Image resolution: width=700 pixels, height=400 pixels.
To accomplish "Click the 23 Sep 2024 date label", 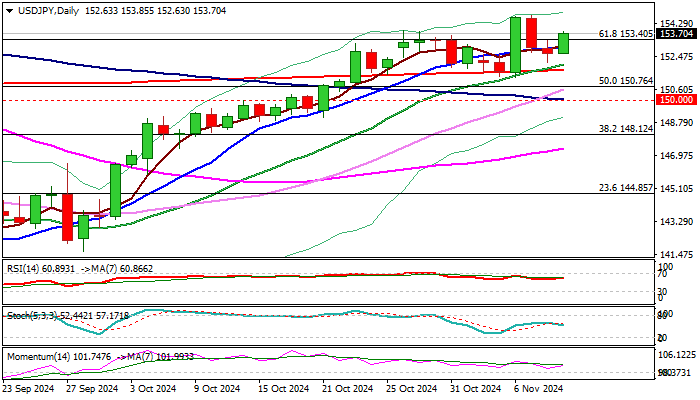I will 30,388.
